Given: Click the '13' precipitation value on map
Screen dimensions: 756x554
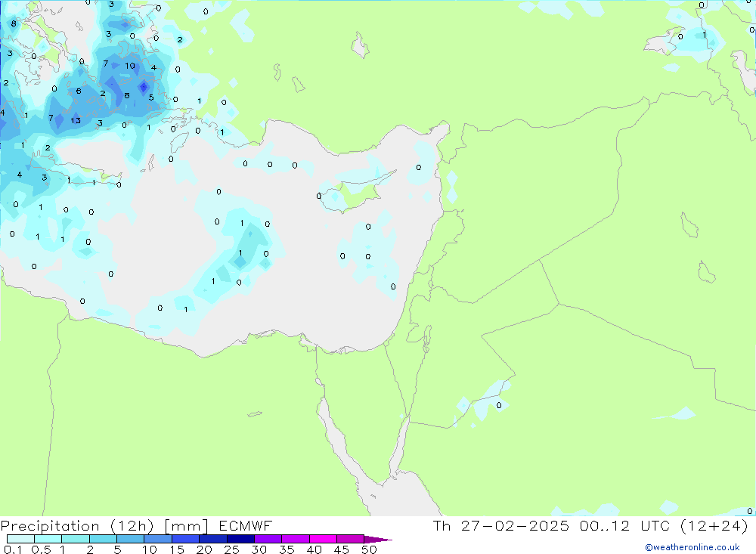Looking at the screenshot, I should pos(76,120).
